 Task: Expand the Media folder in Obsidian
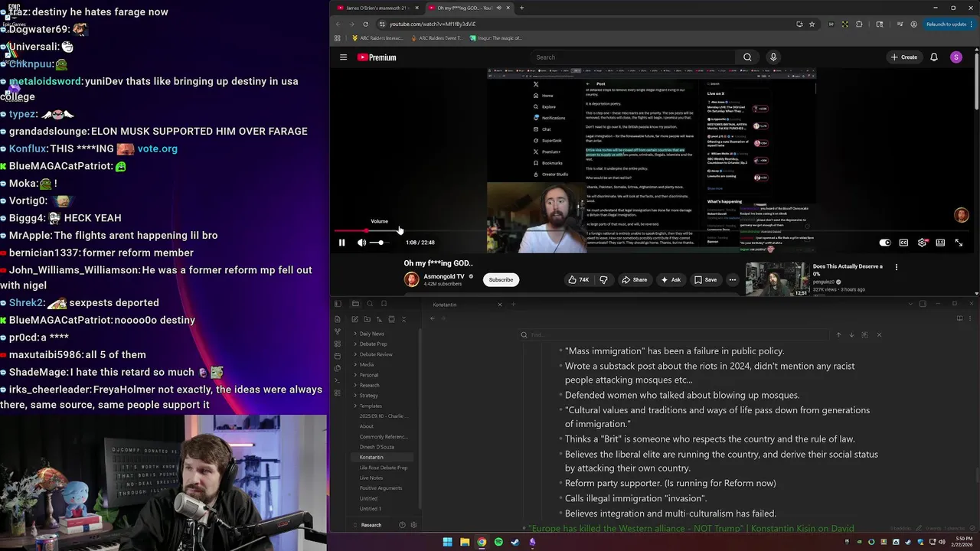coord(366,365)
